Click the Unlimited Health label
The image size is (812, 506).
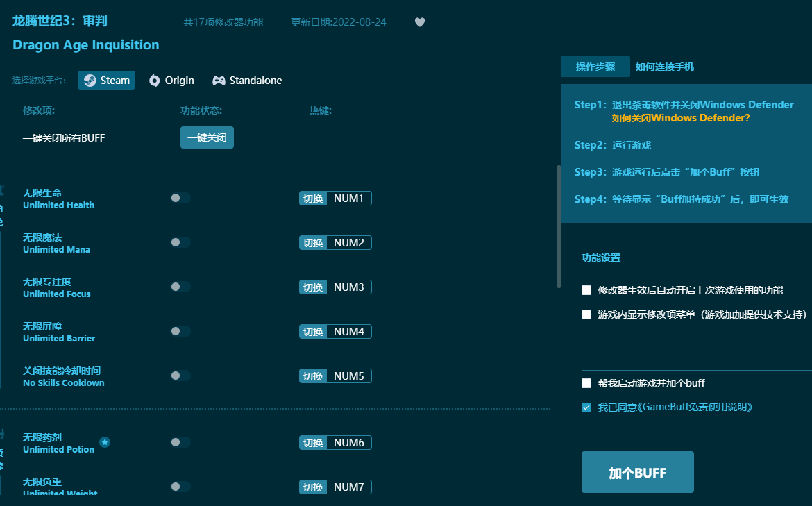[58, 205]
